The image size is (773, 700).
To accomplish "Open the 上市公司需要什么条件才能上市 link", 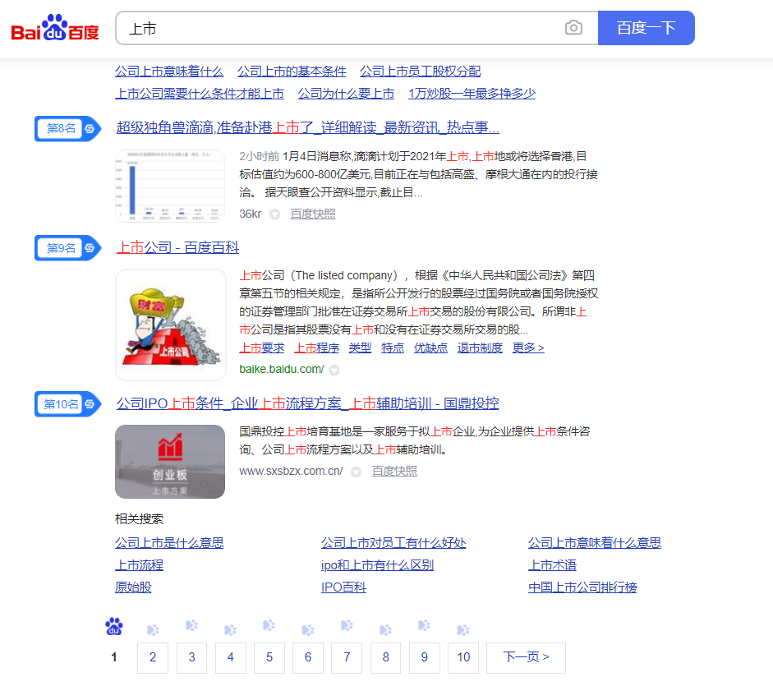I will tap(200, 94).
